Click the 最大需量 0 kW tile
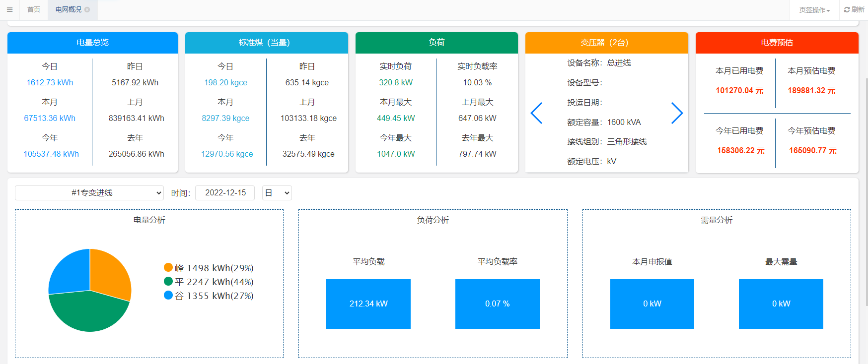 [x=781, y=303]
